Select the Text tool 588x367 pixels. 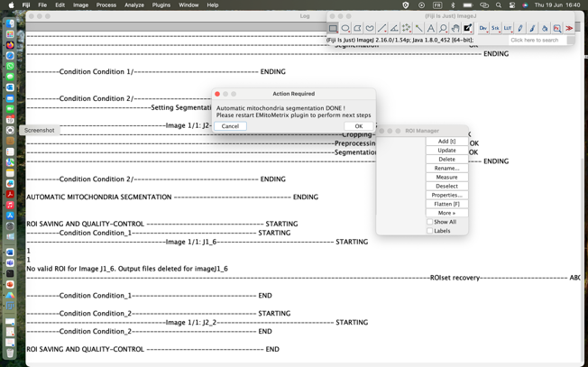pos(431,28)
